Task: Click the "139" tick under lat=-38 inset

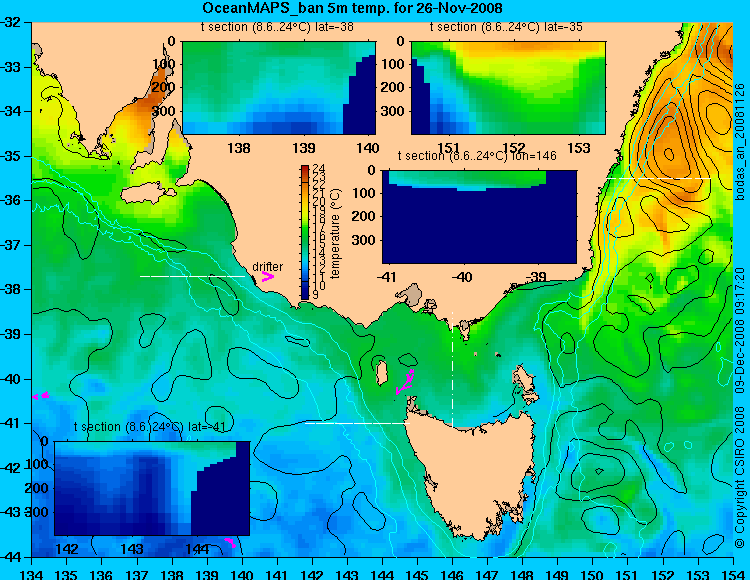Action: click(x=304, y=148)
